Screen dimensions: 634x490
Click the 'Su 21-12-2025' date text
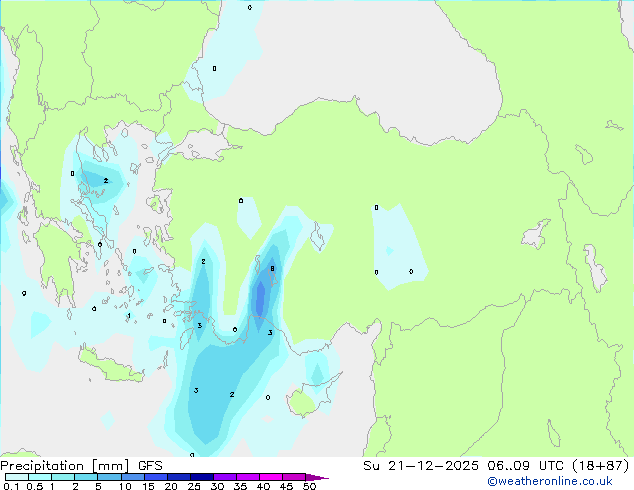click(x=421, y=466)
